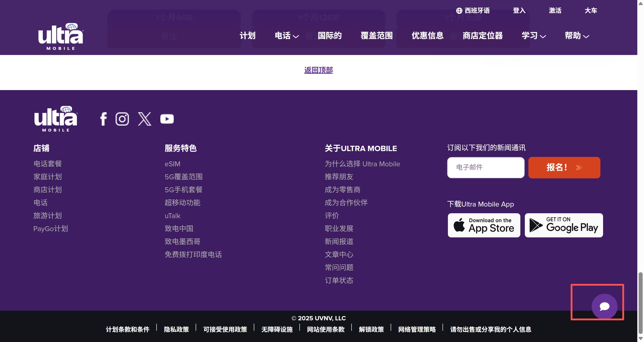Open the Instagram social icon

[122, 119]
